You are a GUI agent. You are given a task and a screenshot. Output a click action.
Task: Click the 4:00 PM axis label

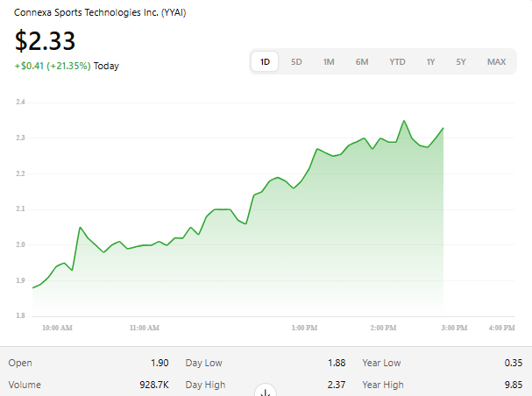click(x=502, y=328)
